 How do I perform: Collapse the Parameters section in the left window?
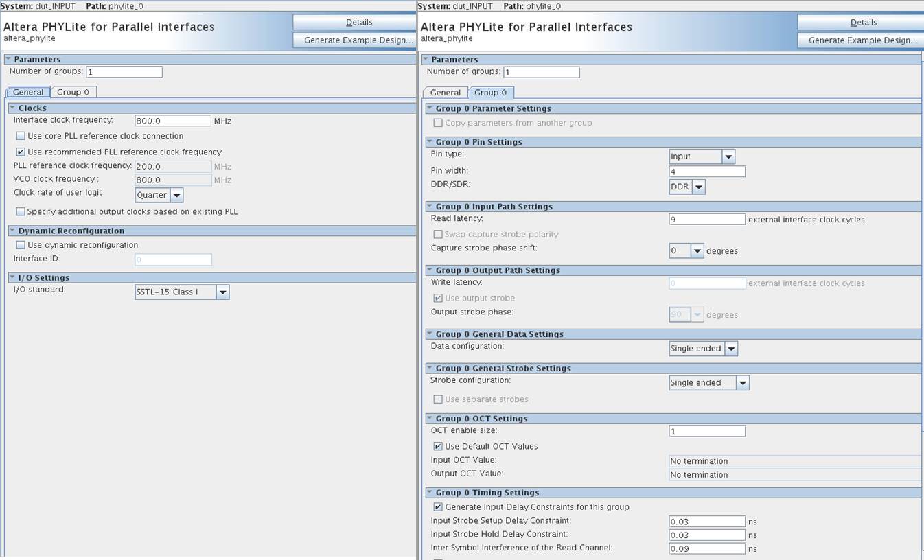point(8,59)
